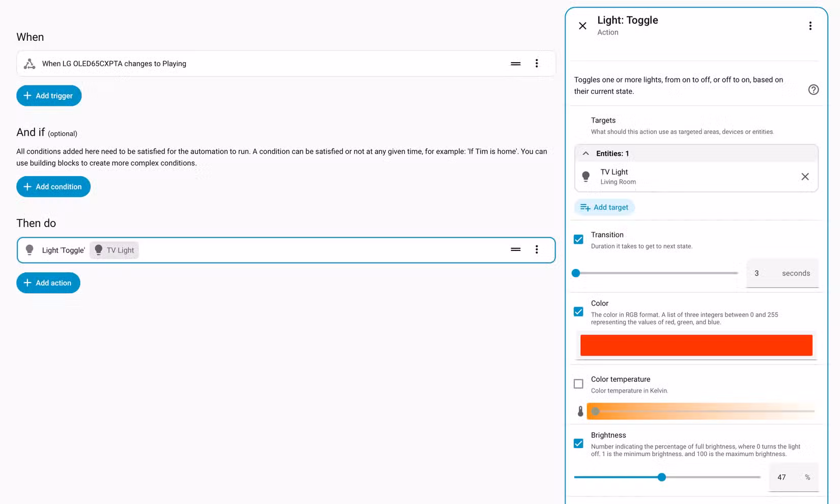Click the drag handle on the Light 'Toggle' action row
This screenshot has width=840, height=504.
coord(515,249)
